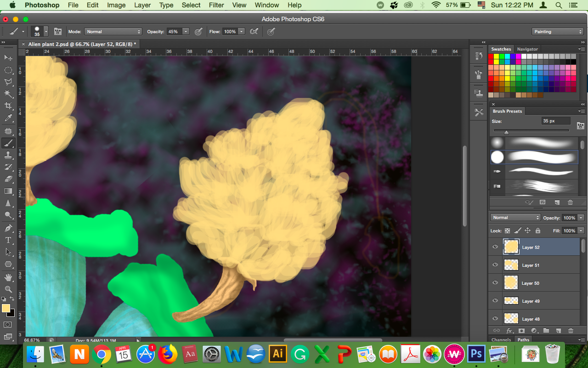Toggle the Brush panel from options bar
The image size is (588, 368).
58,32
